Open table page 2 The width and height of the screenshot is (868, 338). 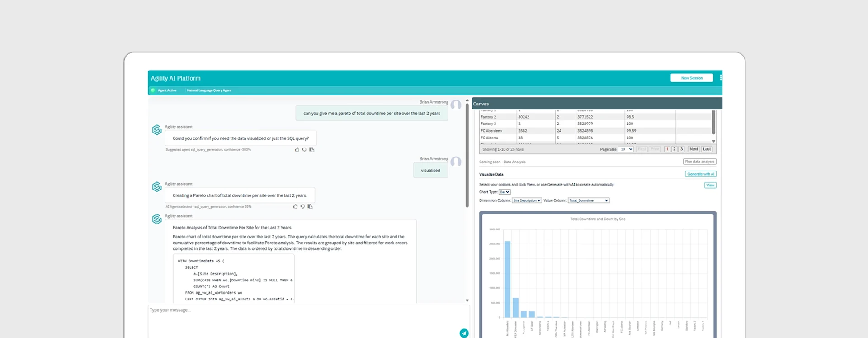(x=674, y=149)
